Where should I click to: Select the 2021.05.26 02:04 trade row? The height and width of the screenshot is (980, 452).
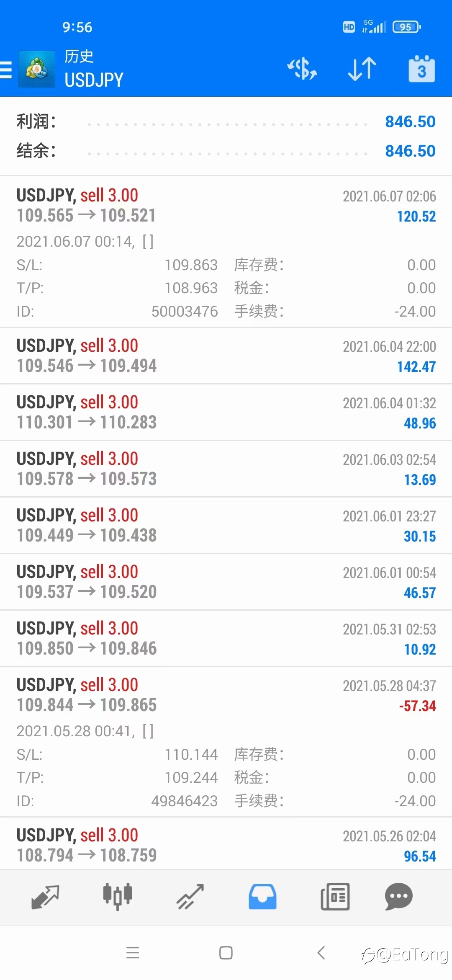coord(226,843)
